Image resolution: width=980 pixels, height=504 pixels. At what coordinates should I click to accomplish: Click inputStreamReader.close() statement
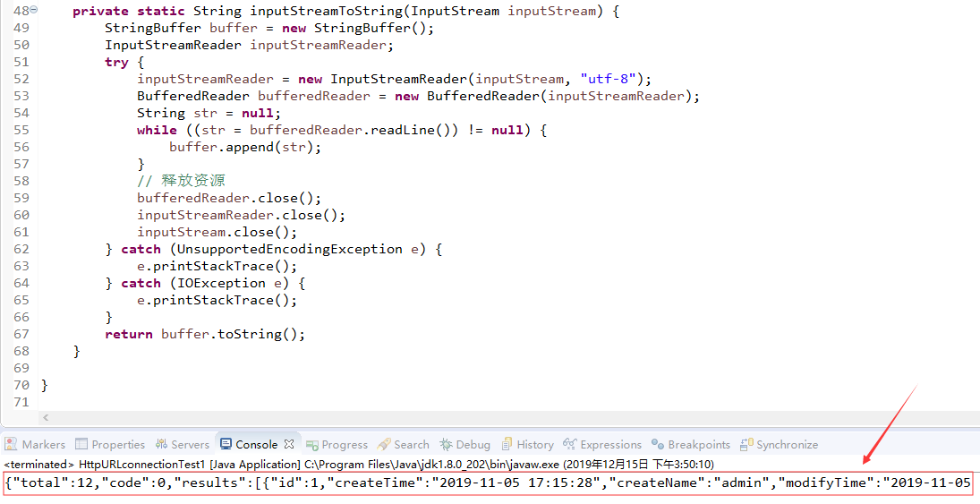point(242,215)
